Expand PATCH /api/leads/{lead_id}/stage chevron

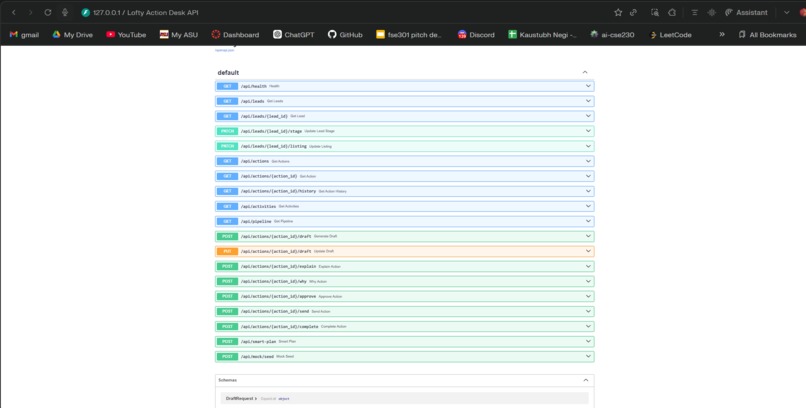[x=588, y=131]
